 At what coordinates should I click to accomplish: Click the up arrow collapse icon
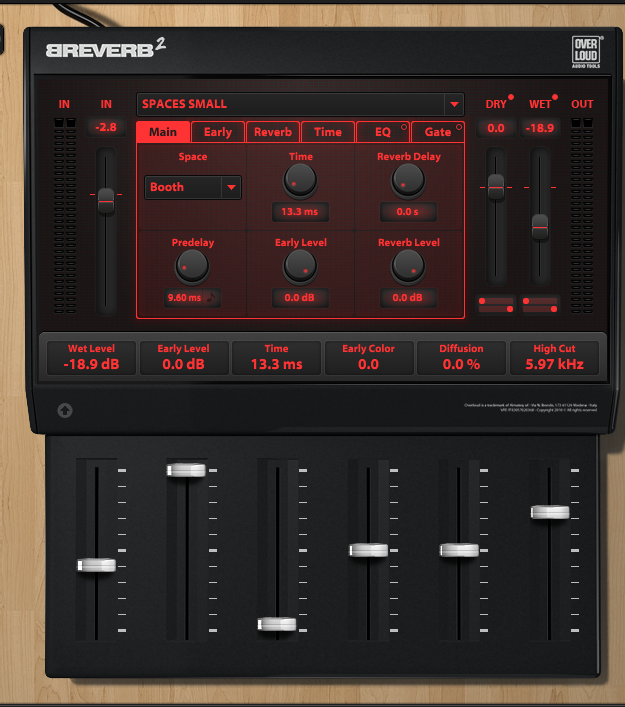(65, 410)
